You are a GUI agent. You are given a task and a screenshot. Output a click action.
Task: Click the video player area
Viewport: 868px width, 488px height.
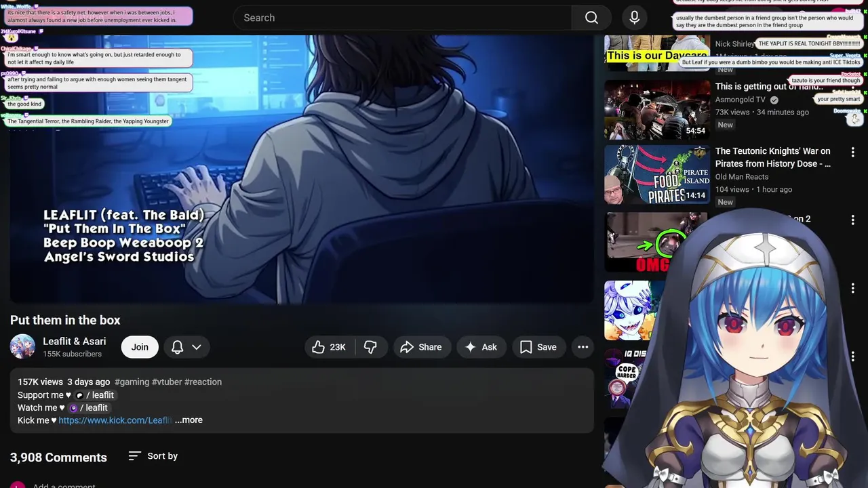tap(302, 169)
